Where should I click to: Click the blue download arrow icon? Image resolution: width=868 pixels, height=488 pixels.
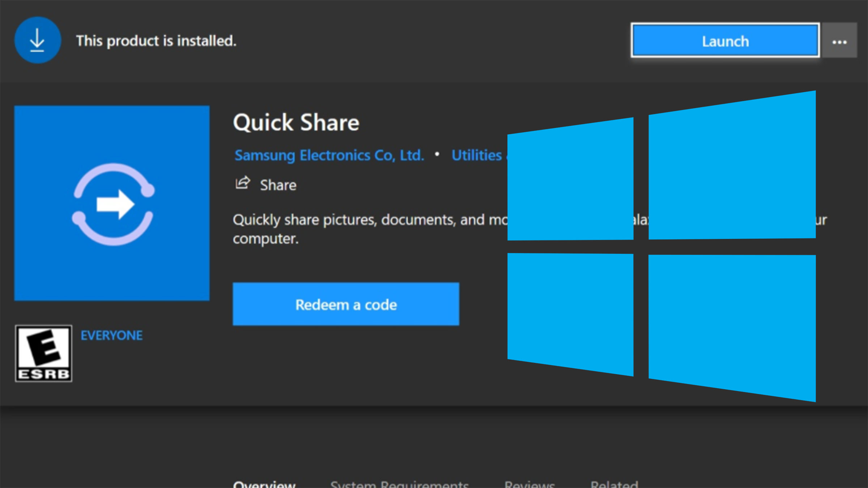[37, 40]
